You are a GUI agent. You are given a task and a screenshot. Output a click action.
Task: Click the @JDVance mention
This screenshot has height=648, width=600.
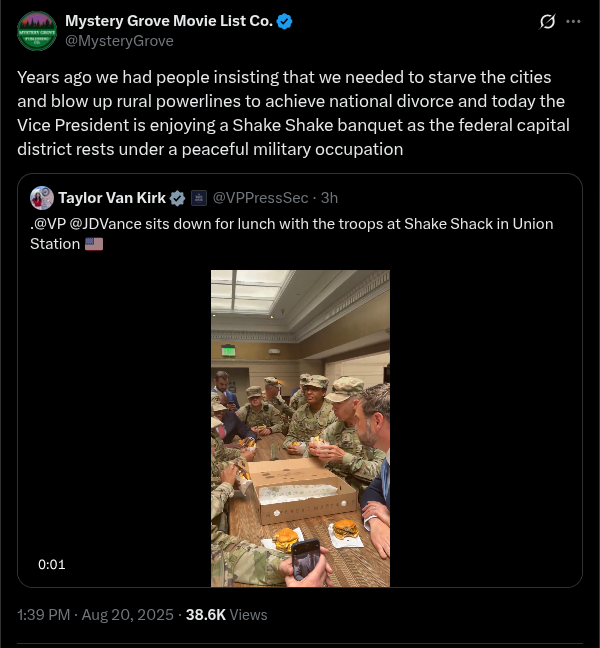pyautogui.click(x=106, y=223)
